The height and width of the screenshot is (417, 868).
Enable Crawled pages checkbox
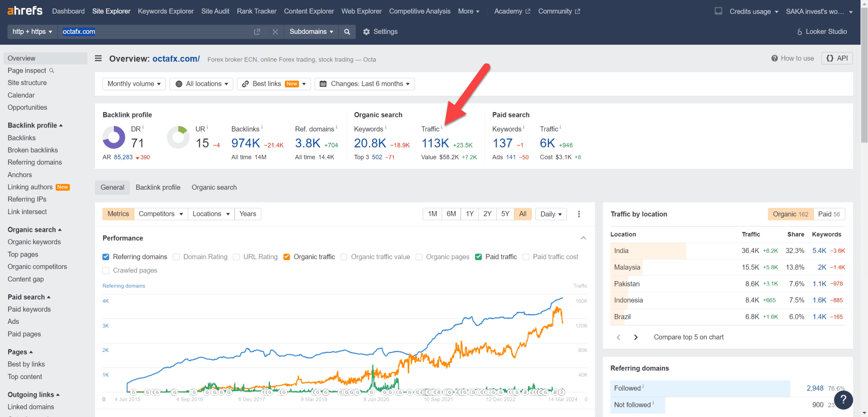(106, 271)
